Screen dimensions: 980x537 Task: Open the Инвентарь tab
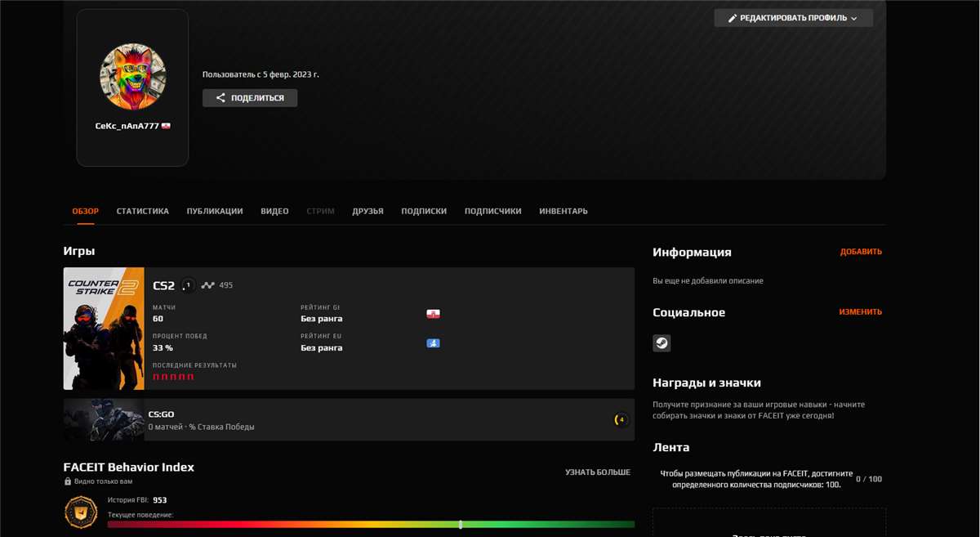[563, 211]
